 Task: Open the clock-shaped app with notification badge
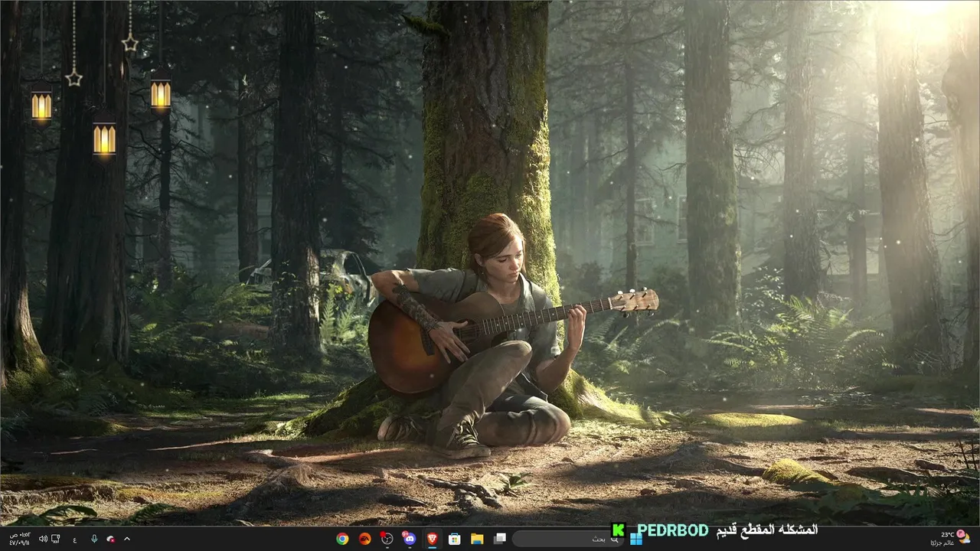[387, 539]
